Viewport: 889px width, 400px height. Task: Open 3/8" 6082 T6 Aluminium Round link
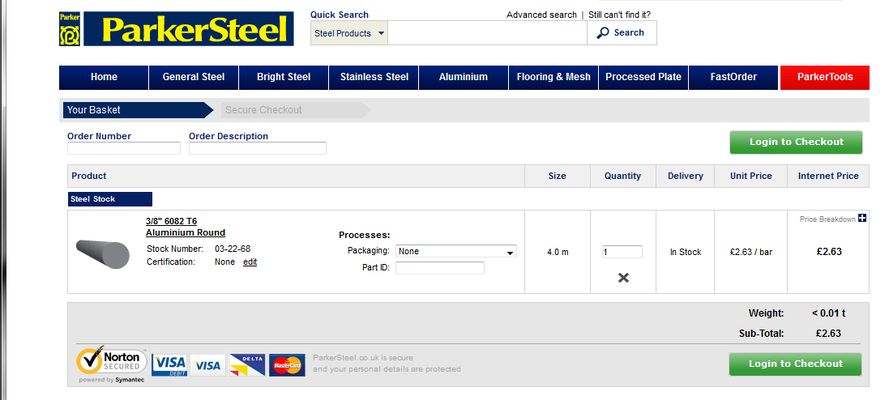pos(185,227)
